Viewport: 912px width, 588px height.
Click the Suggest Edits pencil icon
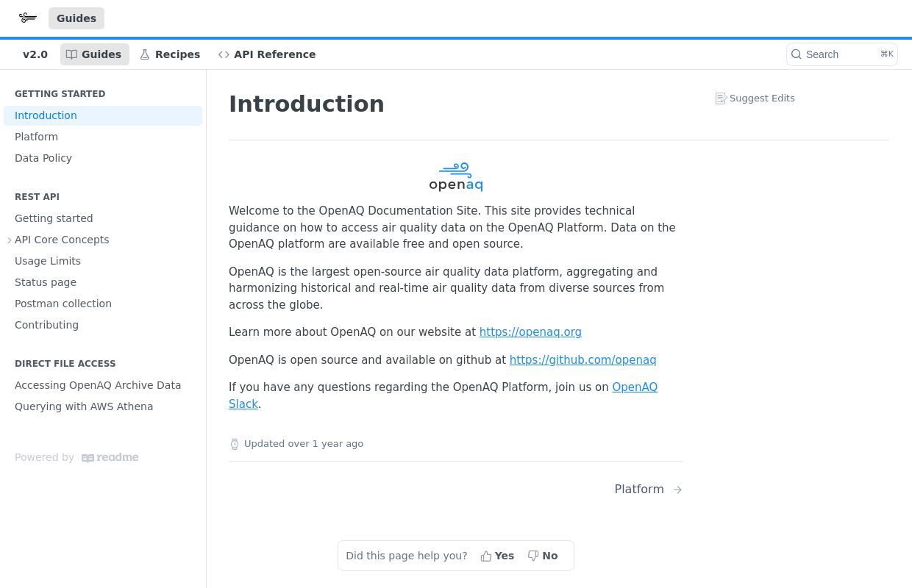pos(722,98)
